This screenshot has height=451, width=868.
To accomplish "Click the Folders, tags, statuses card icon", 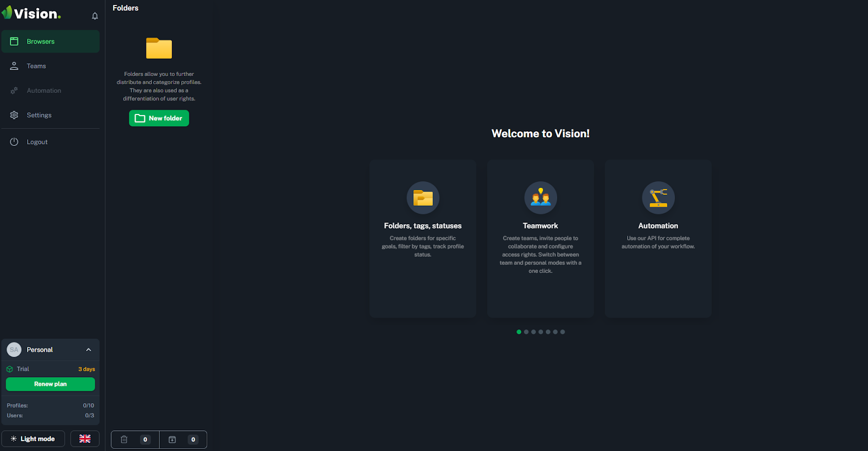I will [423, 198].
